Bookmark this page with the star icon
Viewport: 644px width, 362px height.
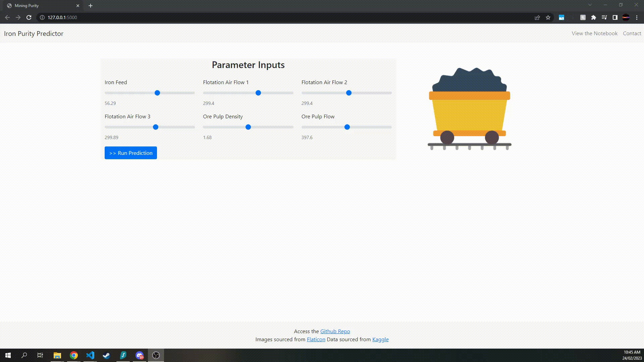coord(548,17)
